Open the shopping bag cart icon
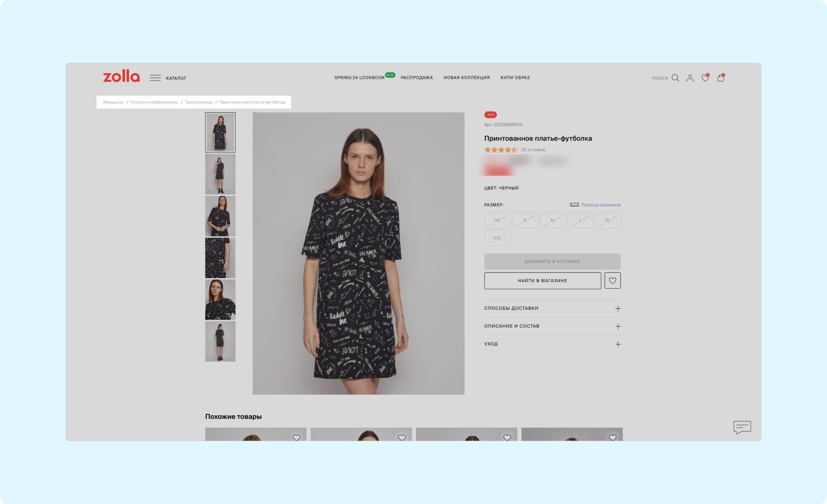 [x=721, y=78]
